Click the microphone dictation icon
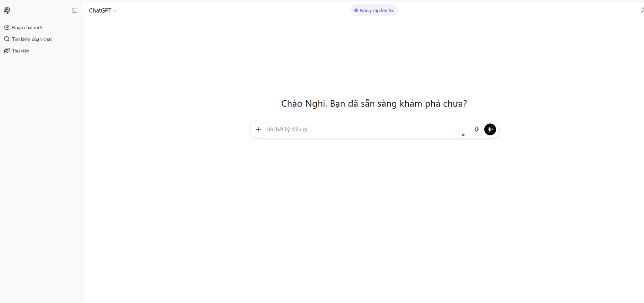Screen dimensions: 644x303 coord(476,129)
